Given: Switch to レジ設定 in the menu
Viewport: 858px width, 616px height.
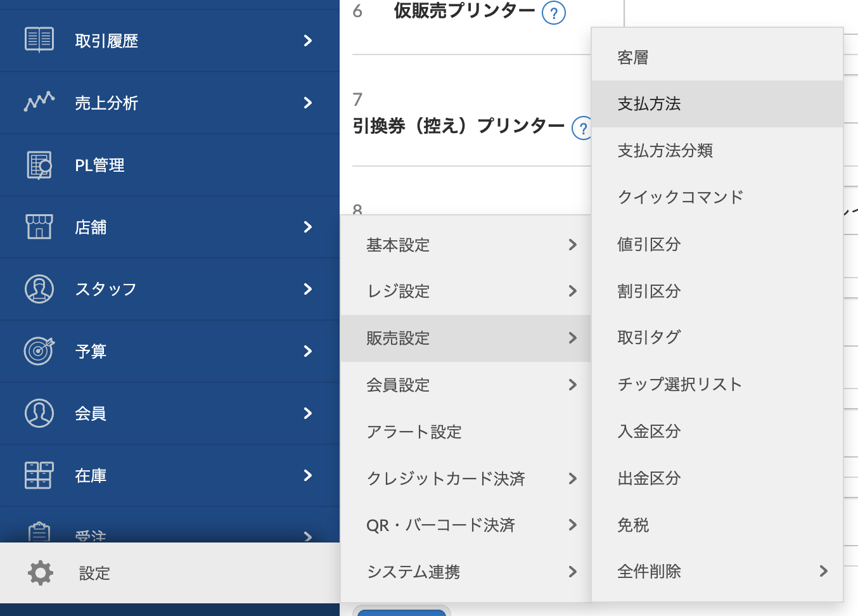Looking at the screenshot, I should click(x=397, y=291).
